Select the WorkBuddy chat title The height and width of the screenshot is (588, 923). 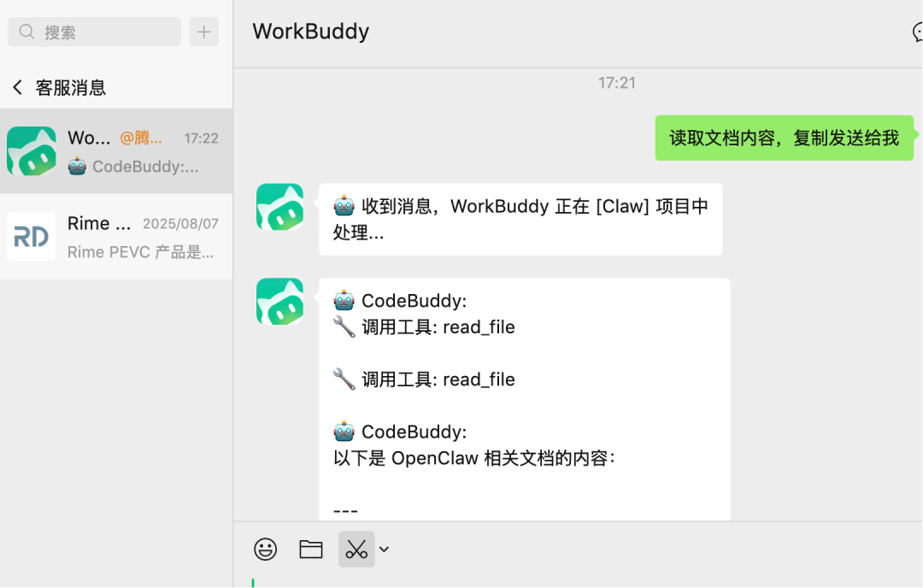311,32
